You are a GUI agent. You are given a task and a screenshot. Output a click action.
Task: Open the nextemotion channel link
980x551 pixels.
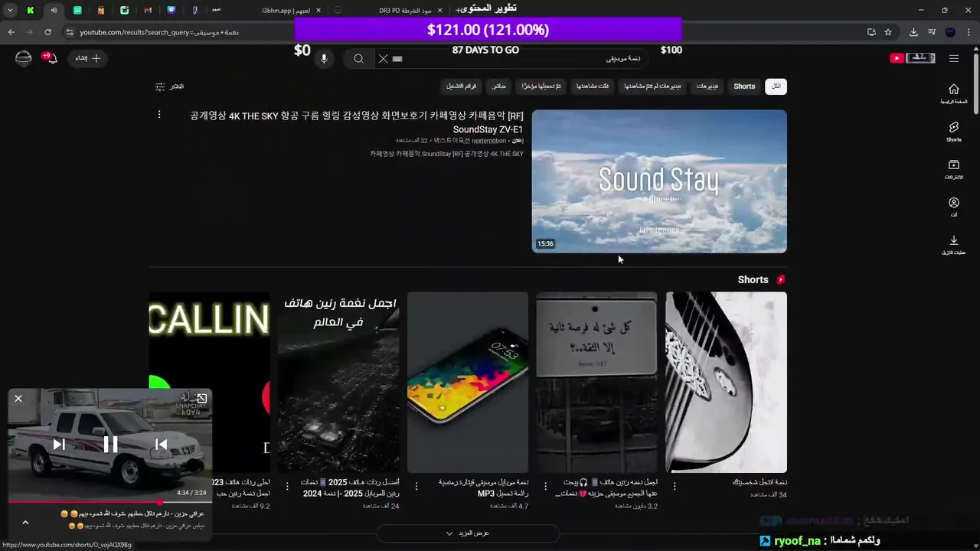488,141
